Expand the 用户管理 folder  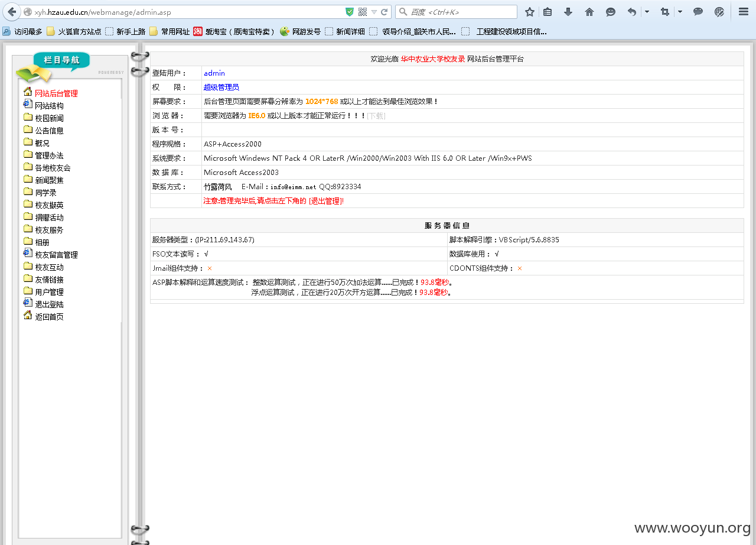(x=49, y=292)
